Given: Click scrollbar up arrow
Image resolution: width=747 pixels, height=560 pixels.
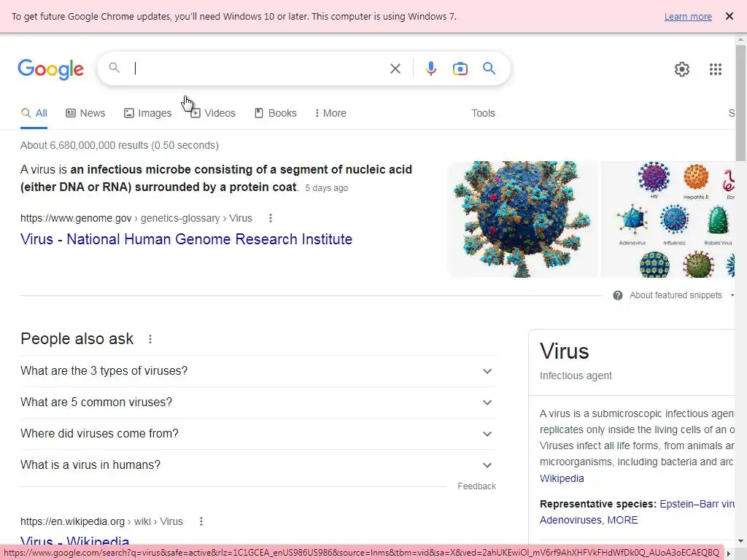Looking at the screenshot, I should coord(741,38).
